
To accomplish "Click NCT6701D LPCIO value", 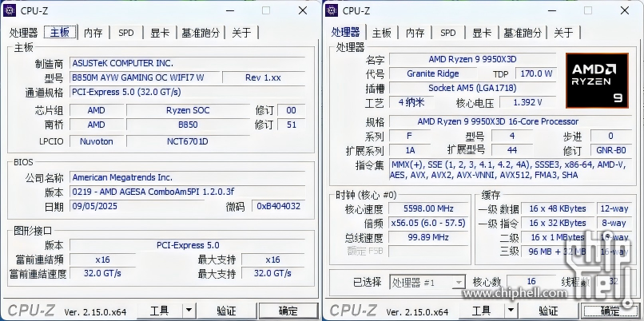I will 188,141.
